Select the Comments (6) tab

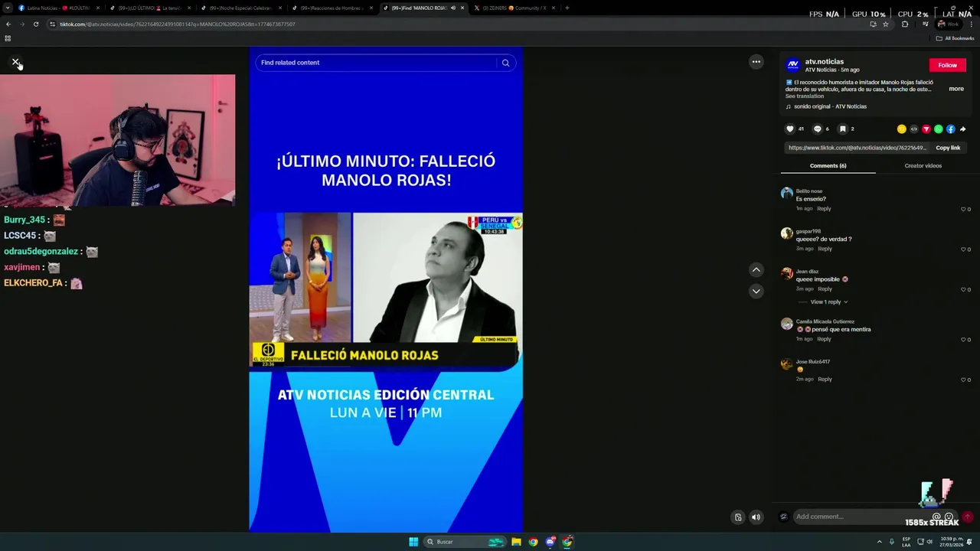(x=828, y=166)
